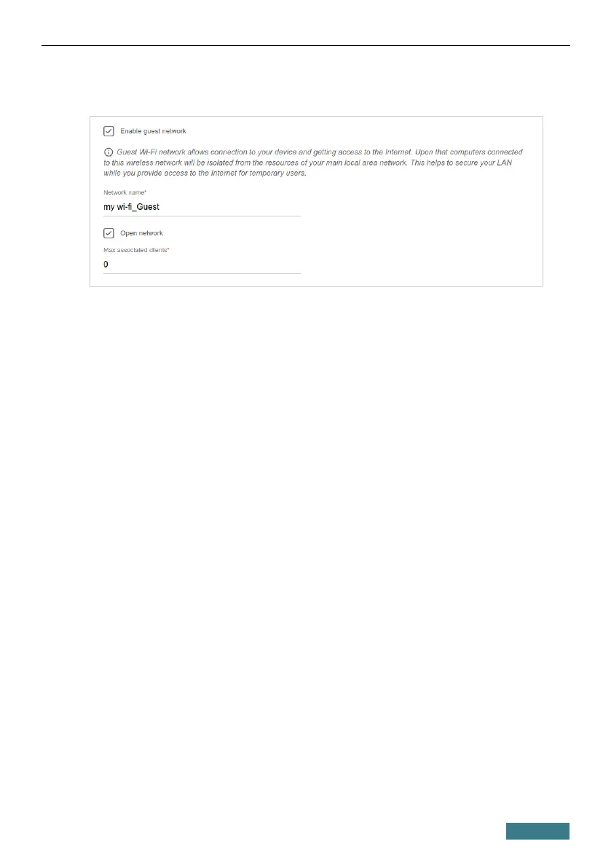This screenshot has width=611, height=868.
Task: Click the underline beneath the Network name field
Action: [x=202, y=216]
